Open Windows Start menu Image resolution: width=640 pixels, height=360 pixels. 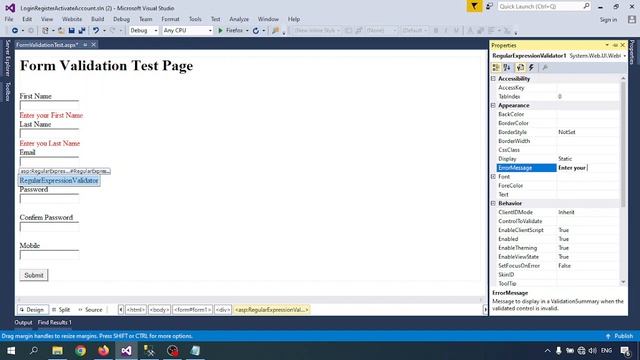pyautogui.click(x=11, y=351)
